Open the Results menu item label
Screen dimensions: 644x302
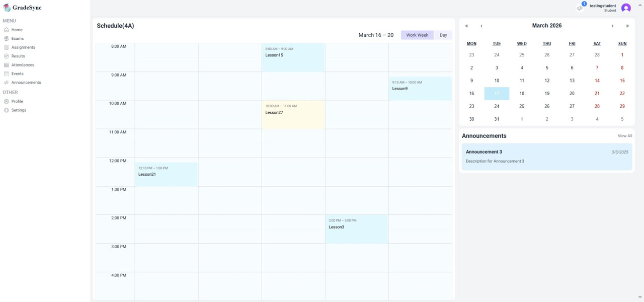tap(18, 56)
